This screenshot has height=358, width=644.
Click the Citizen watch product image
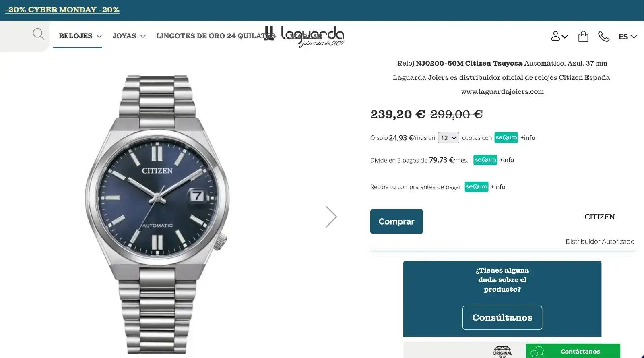click(x=157, y=214)
